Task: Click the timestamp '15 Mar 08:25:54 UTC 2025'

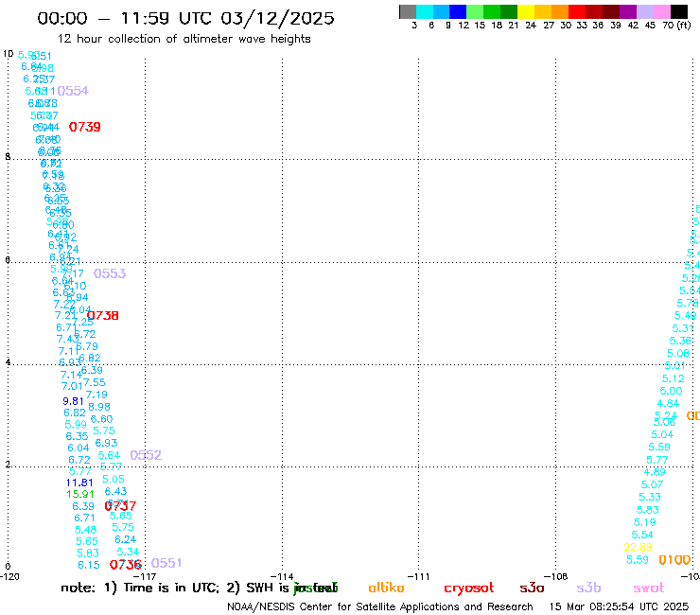Action: (x=619, y=607)
